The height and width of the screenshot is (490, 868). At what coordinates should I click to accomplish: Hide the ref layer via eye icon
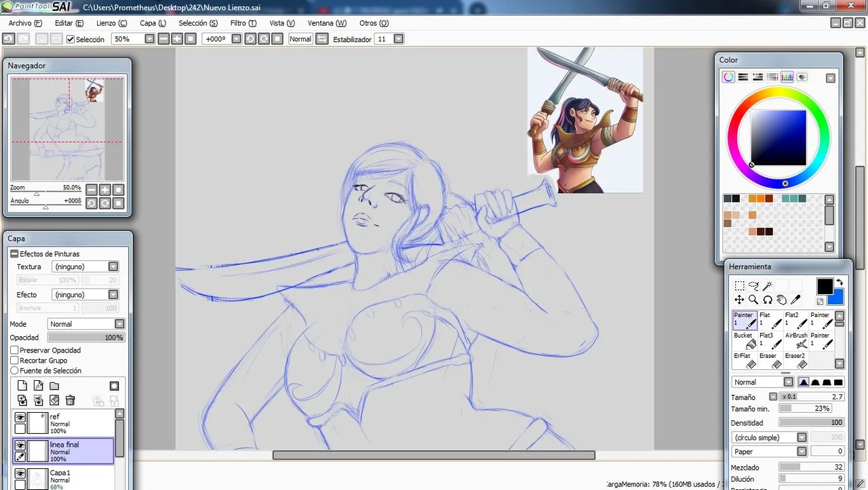click(x=20, y=417)
